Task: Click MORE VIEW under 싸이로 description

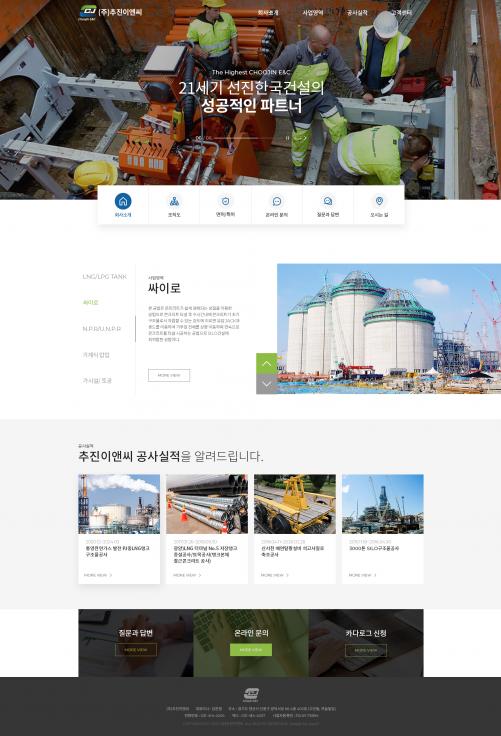Action: (169, 376)
